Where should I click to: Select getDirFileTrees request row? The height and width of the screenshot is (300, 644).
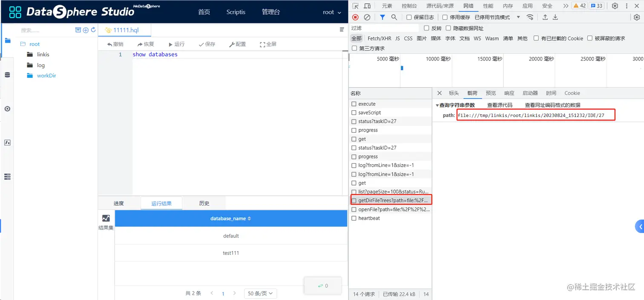click(x=391, y=200)
